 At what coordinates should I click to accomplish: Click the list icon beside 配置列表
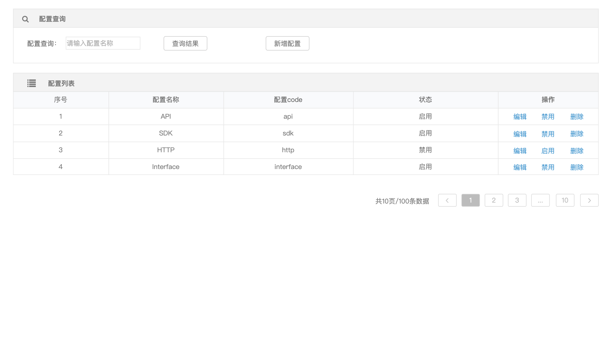31,83
